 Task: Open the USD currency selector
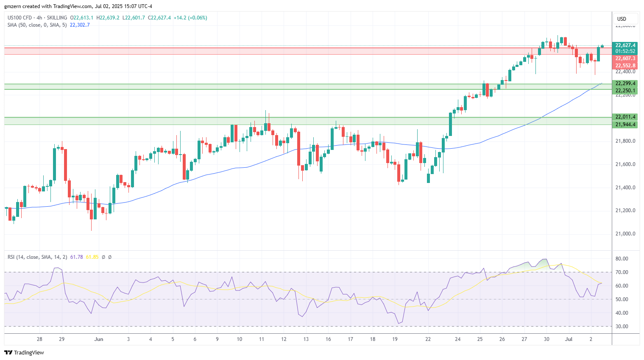[626, 19]
